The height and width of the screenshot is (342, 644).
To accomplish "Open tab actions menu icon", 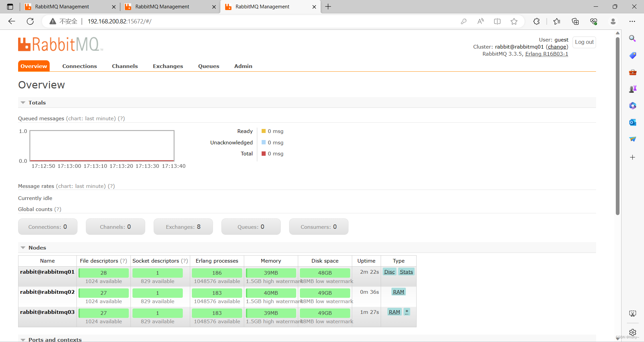I will click(10, 7).
